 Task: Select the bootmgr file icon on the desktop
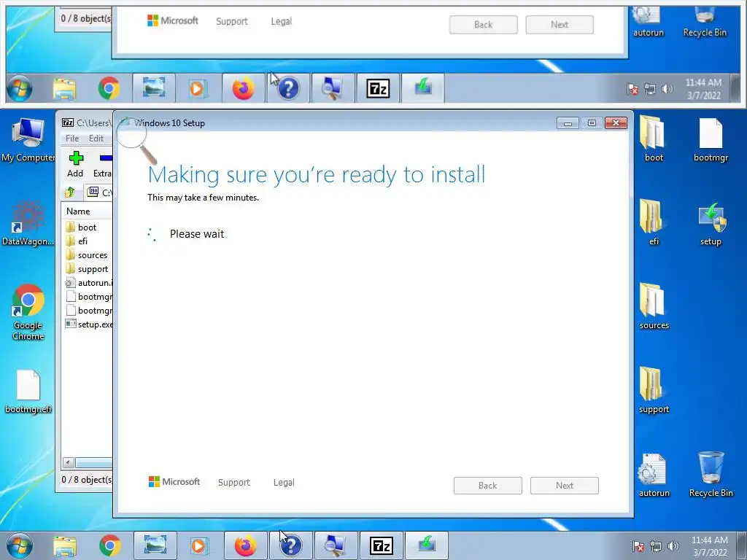pos(711,139)
